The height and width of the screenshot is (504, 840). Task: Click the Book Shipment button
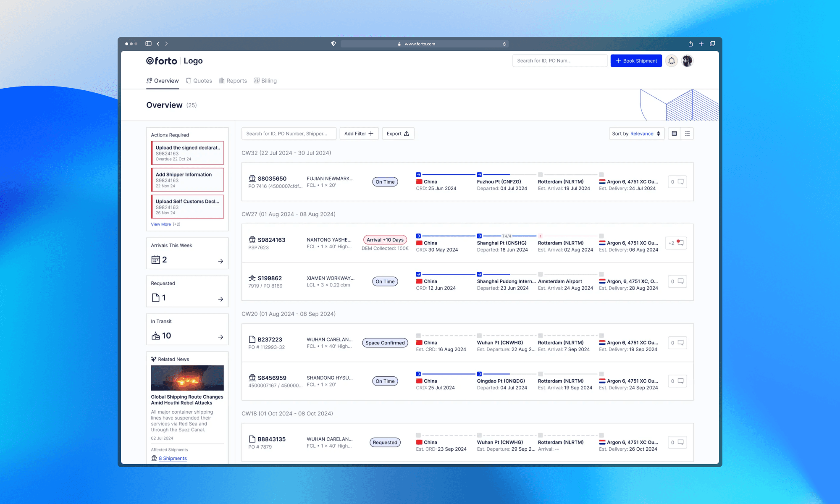(x=636, y=61)
